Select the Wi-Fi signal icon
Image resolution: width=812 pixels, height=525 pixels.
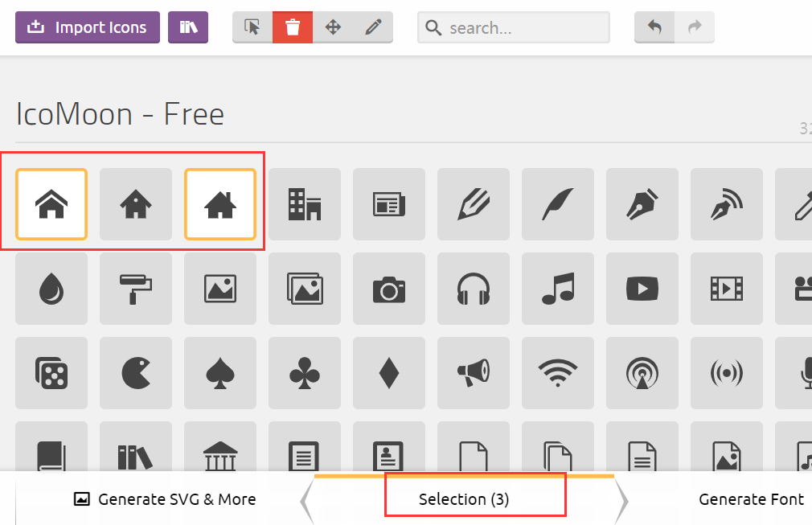tap(558, 373)
